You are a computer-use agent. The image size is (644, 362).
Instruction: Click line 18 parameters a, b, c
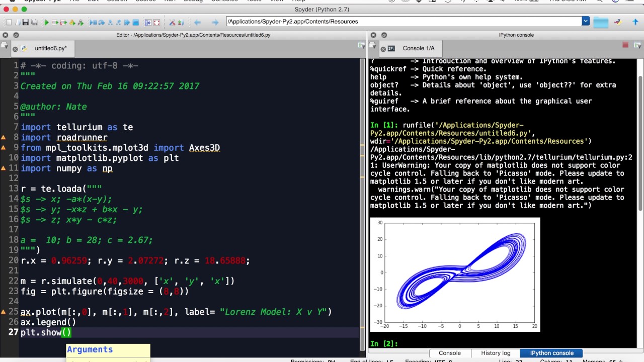coord(86,240)
